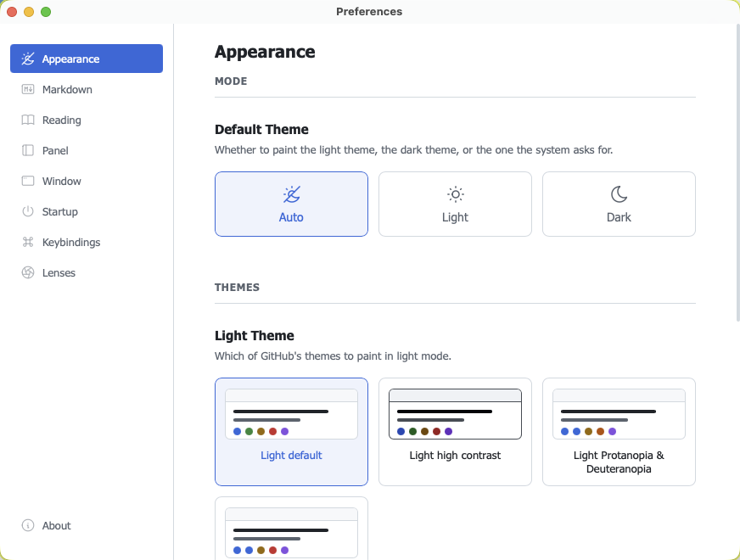Click the Appearance page title
The width and height of the screenshot is (740, 560).
(x=265, y=52)
